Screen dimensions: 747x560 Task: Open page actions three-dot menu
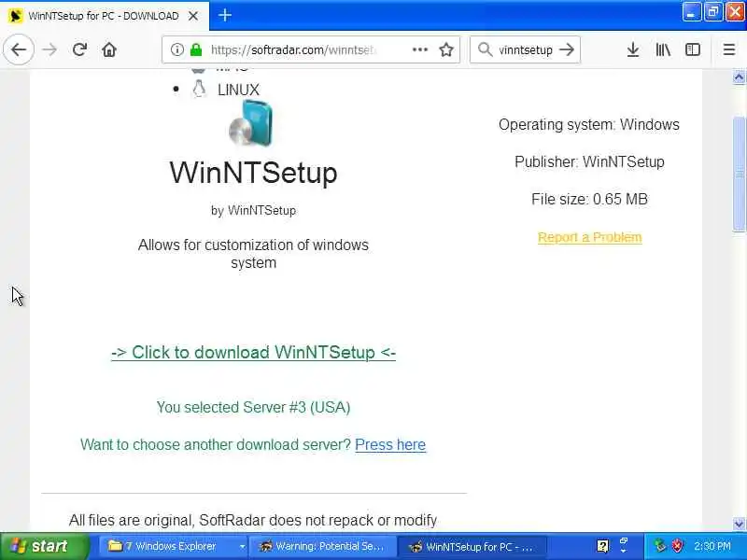(x=419, y=49)
